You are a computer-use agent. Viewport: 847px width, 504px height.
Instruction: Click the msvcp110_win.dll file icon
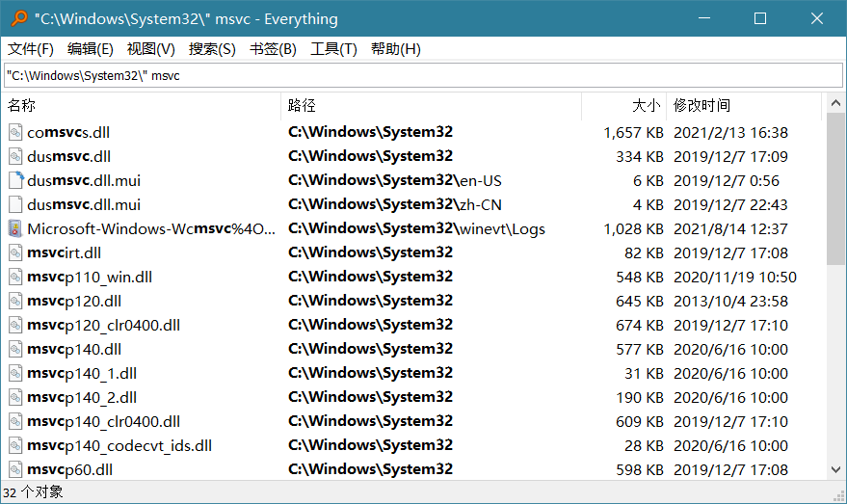click(x=15, y=278)
